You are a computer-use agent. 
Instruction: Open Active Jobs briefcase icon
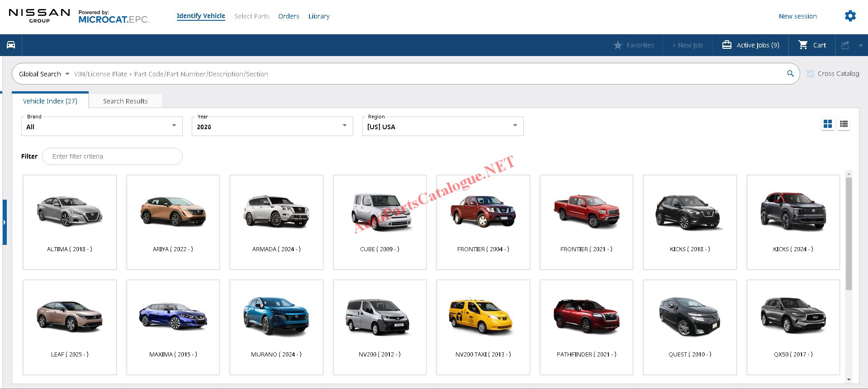727,45
